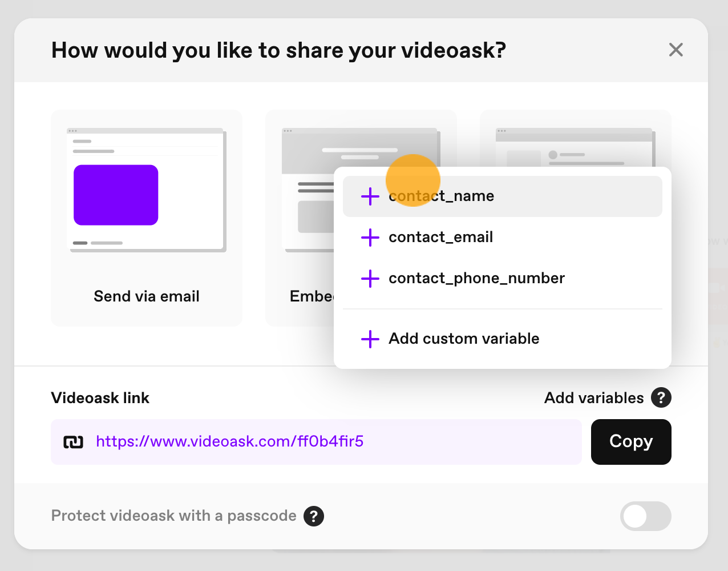This screenshot has width=728, height=571.
Task: Click the Send via email label
Action: 147,296
